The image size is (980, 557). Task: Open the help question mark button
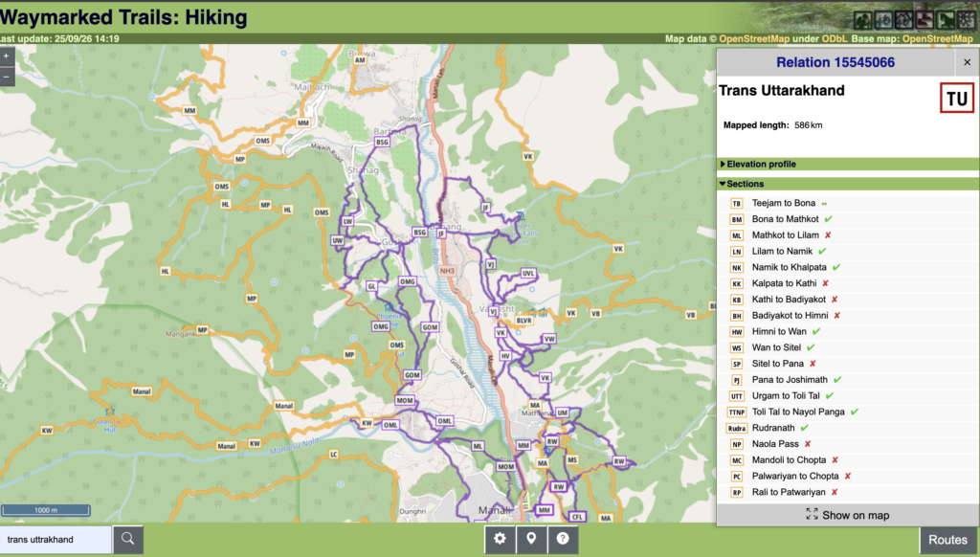pyautogui.click(x=563, y=539)
